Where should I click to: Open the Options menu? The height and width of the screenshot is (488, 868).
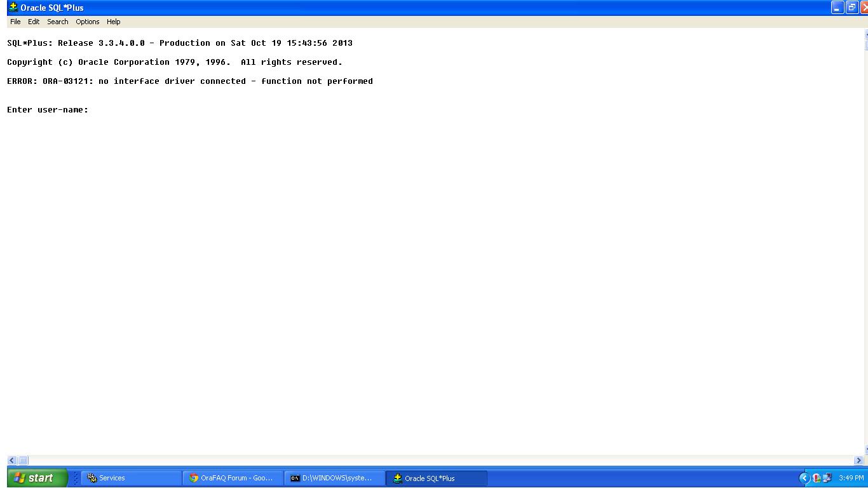click(87, 22)
